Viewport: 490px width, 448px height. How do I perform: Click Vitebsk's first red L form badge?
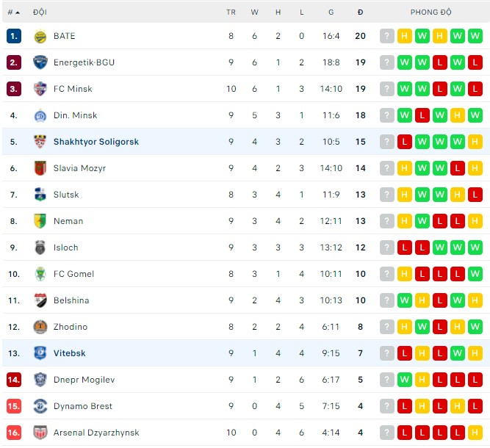pos(405,353)
